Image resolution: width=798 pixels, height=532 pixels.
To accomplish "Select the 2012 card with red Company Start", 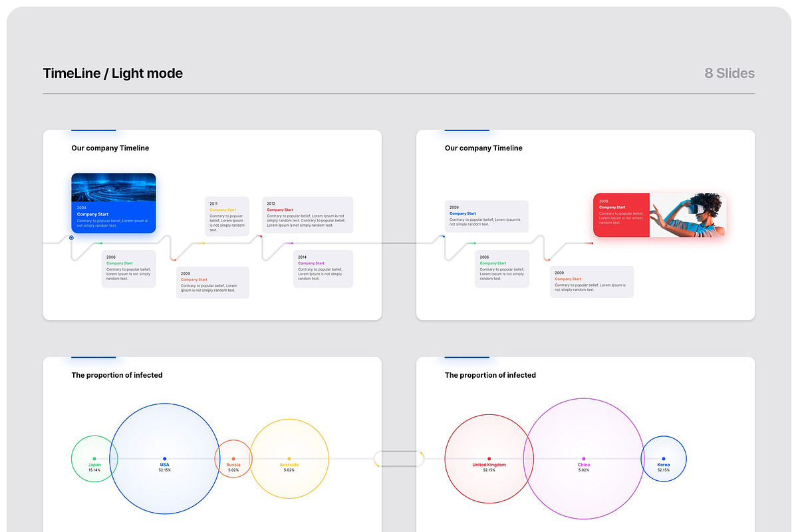I will coord(307,215).
